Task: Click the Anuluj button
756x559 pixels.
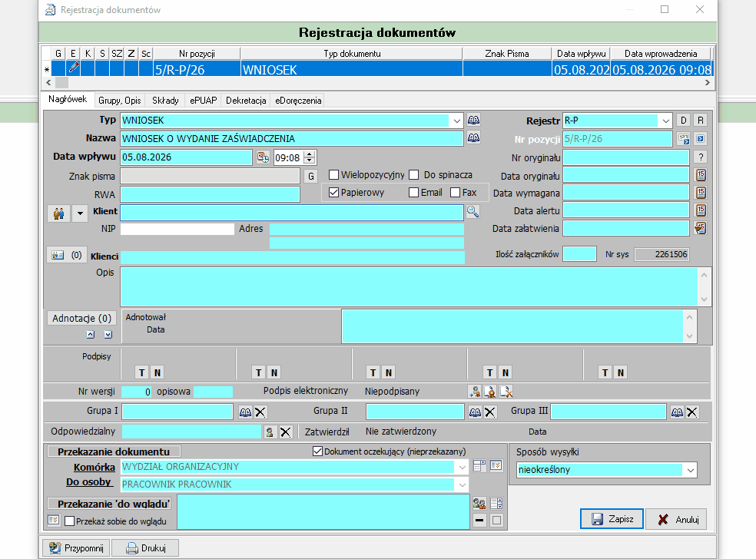Action: (676, 519)
